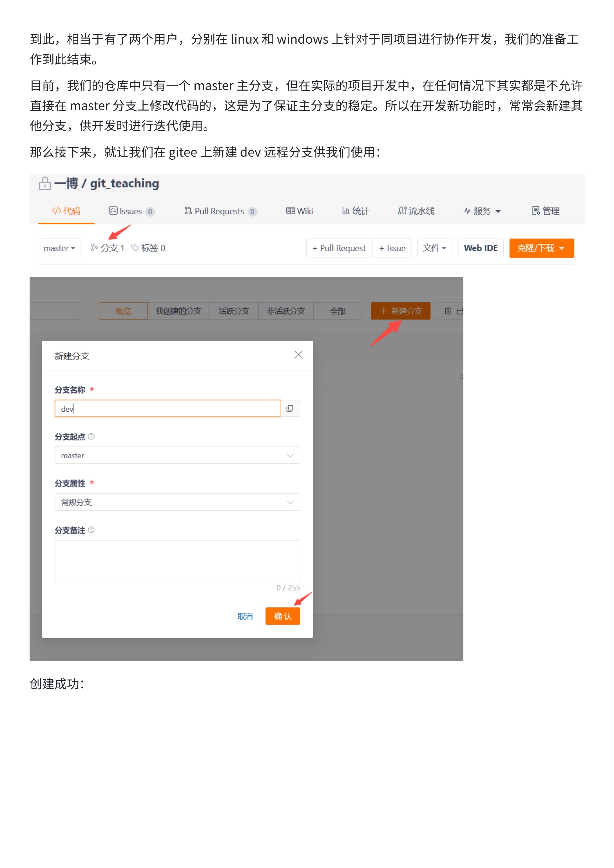Image resolution: width=614 pixels, height=868 pixels.
Task: Open the 分支属性 dropdown showing 常规分支
Action: (x=290, y=502)
